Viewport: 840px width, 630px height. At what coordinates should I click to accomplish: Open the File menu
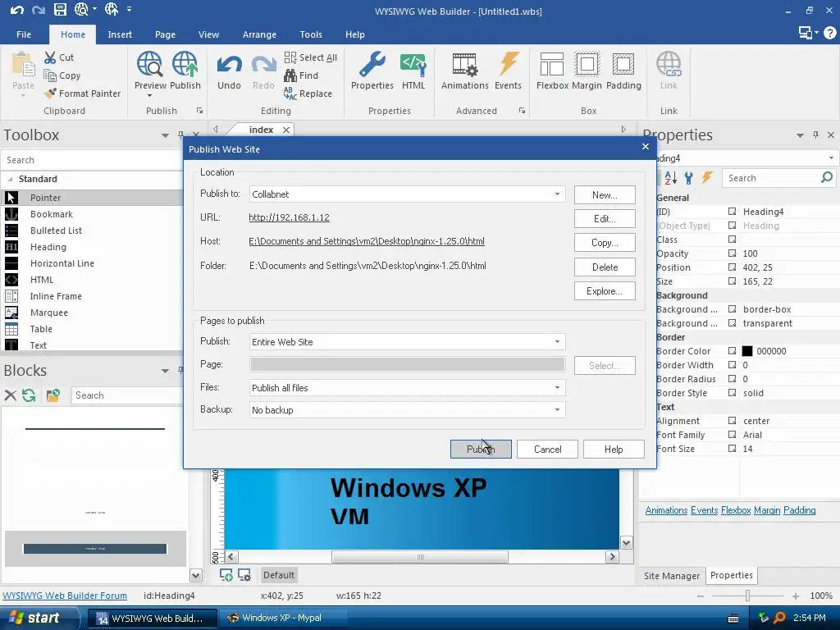coord(24,34)
